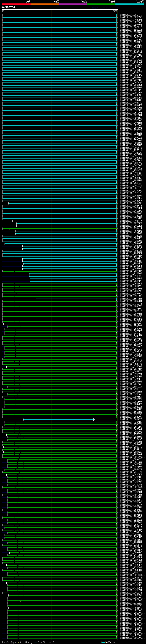146x644 pixels.
Task: Select hit label UniRef100_B6TDF8
Action: tap(131, 331)
